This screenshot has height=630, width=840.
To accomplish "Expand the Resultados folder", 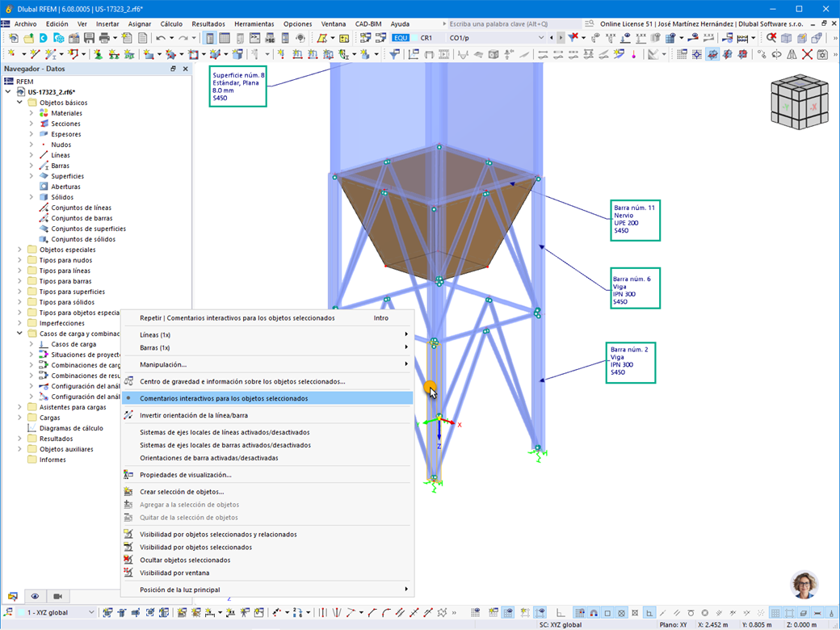I will 19,439.
